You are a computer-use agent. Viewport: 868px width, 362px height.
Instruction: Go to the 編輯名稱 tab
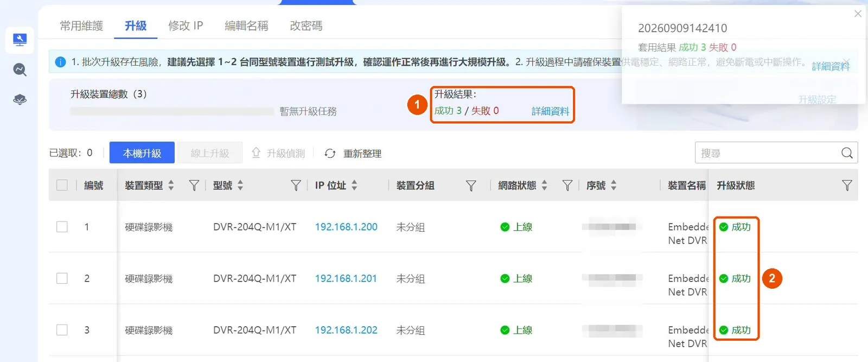247,26
